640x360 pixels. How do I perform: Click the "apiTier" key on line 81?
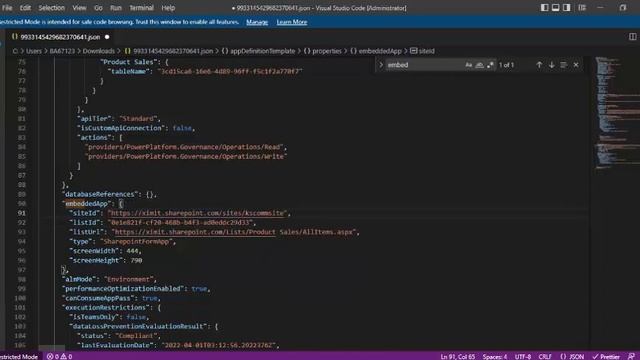click(94, 118)
